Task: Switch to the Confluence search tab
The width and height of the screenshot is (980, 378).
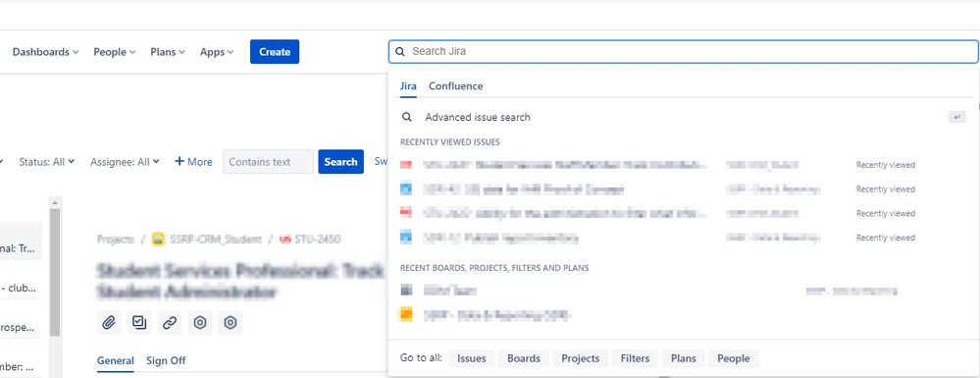Action: click(455, 86)
